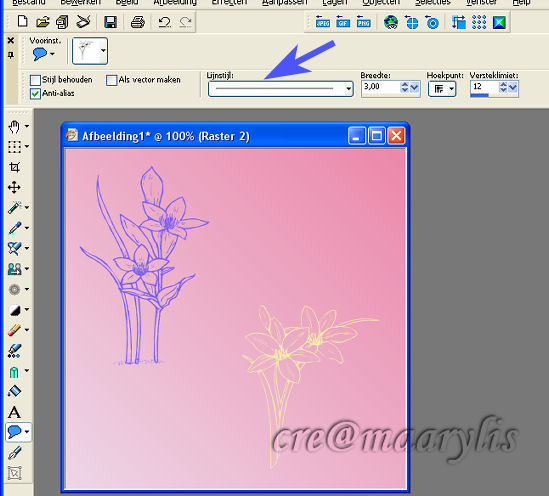Uncheck the Anti-alias checkbox
Viewport: 549px width, 496px height.
click(x=35, y=94)
